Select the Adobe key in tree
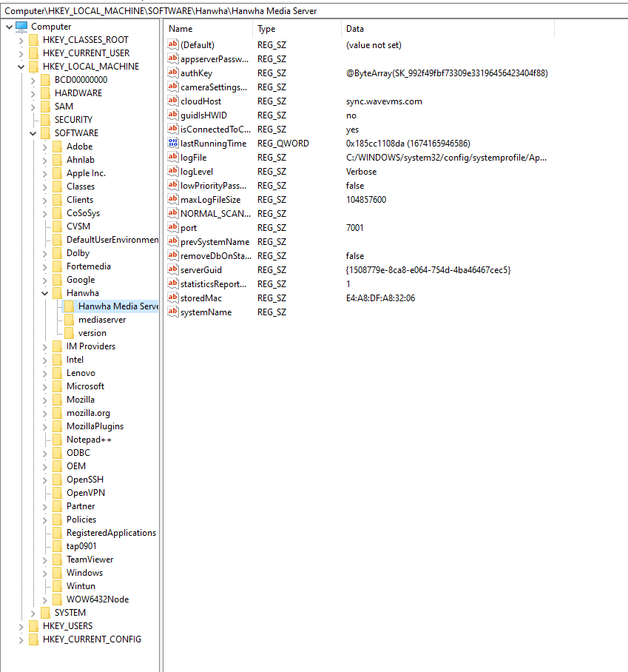Viewport: 628px width, 672px height. pos(80,146)
